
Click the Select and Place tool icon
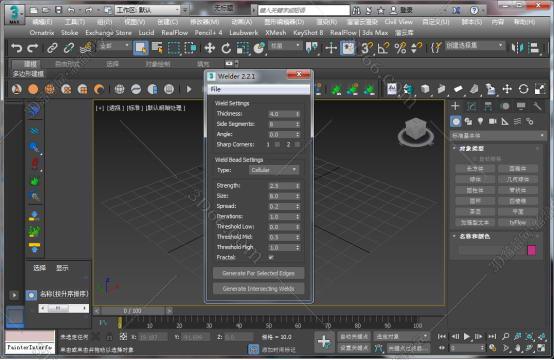pyautogui.click(x=259, y=48)
